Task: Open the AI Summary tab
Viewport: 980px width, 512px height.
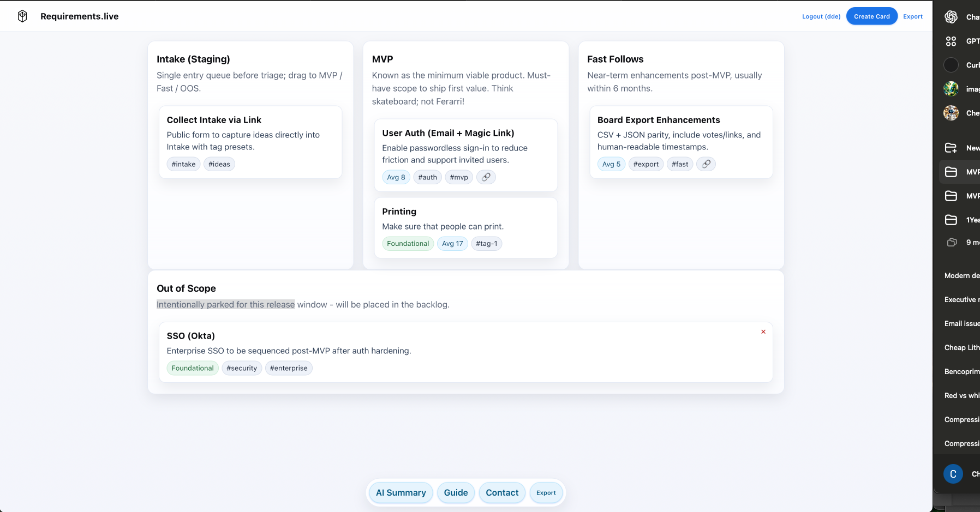Action: point(401,493)
